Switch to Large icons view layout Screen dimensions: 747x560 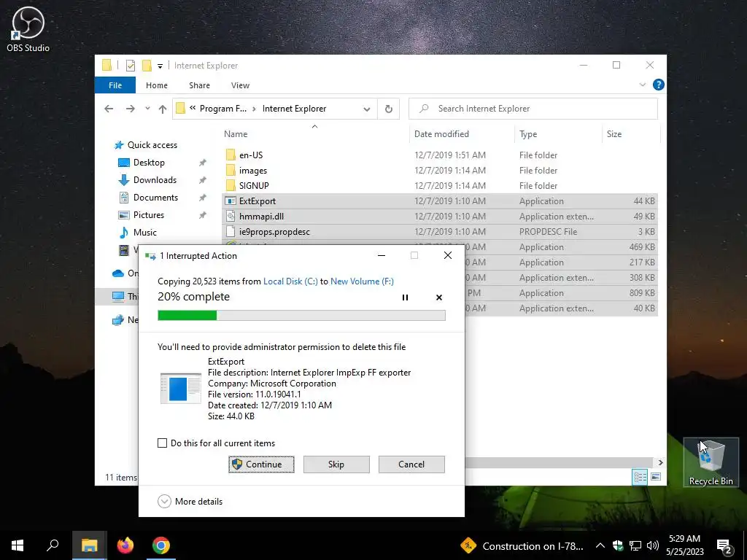pyautogui.click(x=656, y=477)
